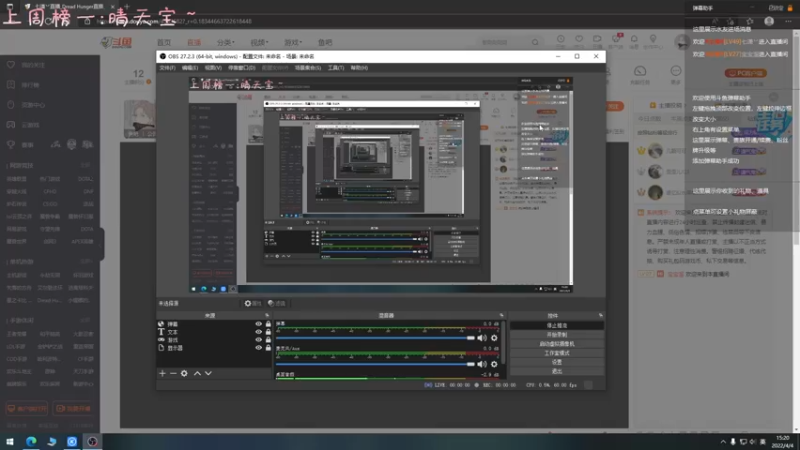Open history clock icon in Douyu header
The height and width of the screenshot is (450, 800).
561,39
